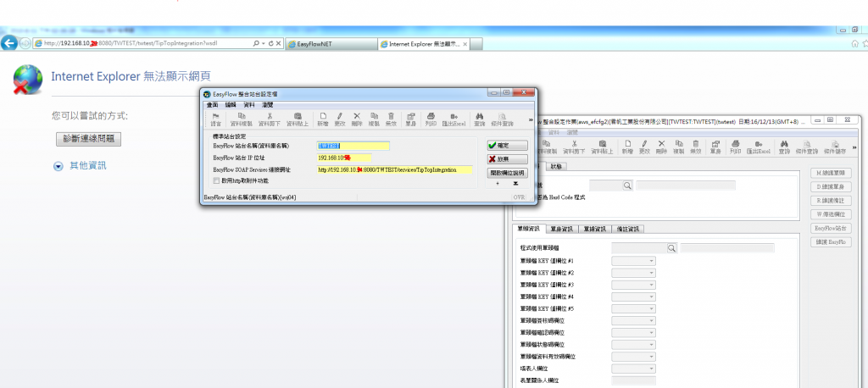The image size is (868, 388).
Task: Click 查詢 binoculars in aws_efcfg2 window toolbar
Action: coord(784,146)
